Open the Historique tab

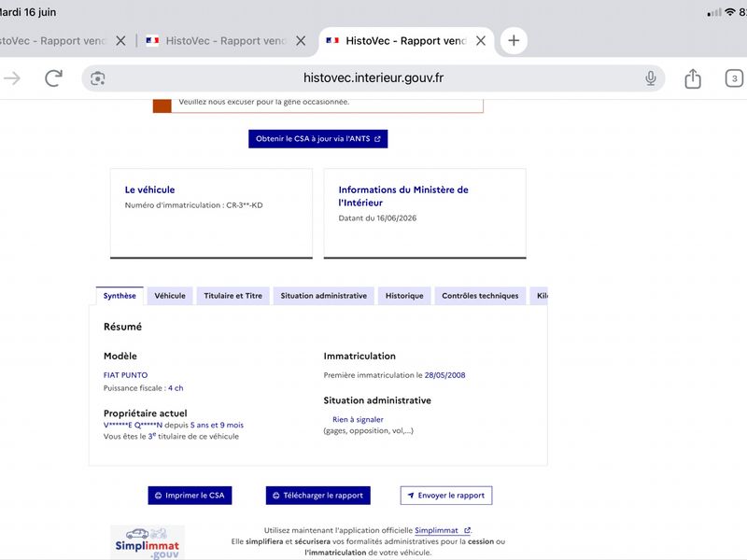(404, 296)
